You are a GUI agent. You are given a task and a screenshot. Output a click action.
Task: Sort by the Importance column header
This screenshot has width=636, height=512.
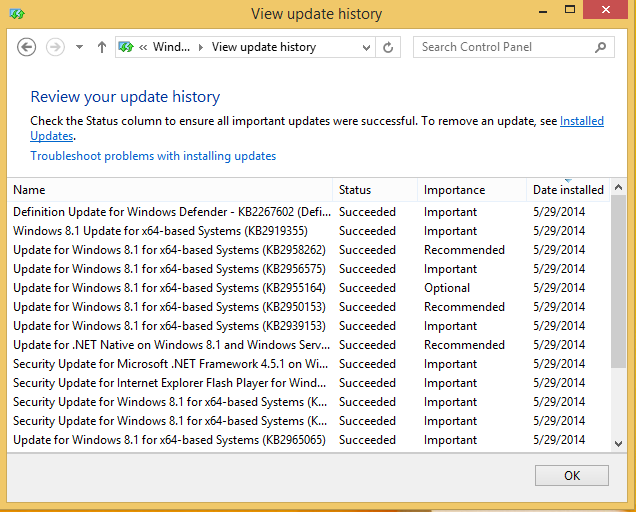472,190
